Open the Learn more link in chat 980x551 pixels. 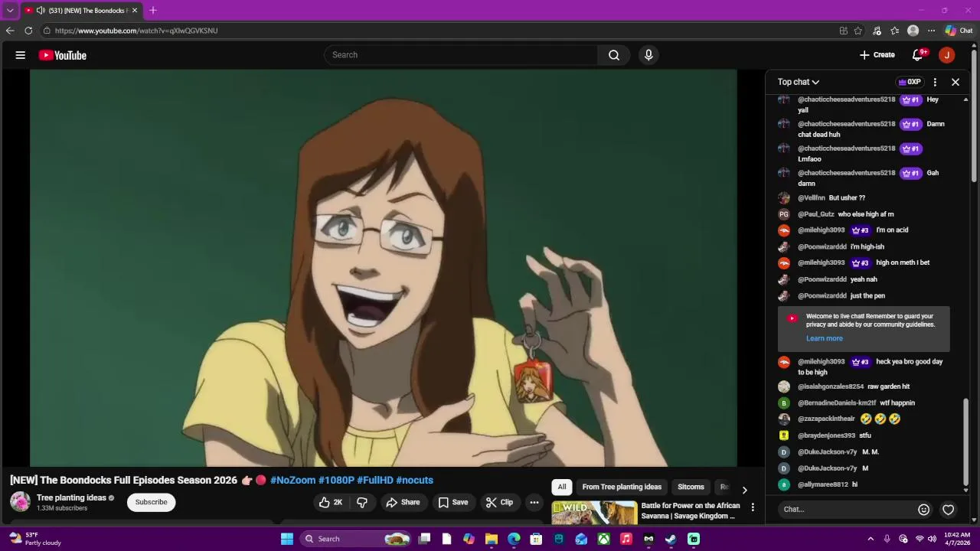pos(824,338)
